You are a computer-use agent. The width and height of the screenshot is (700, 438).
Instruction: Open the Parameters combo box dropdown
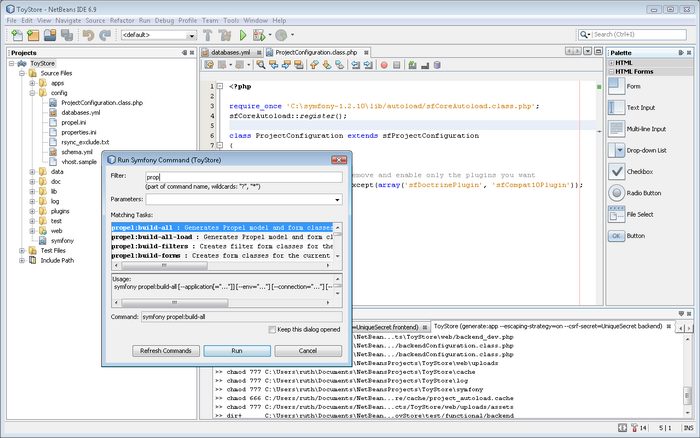pos(337,200)
